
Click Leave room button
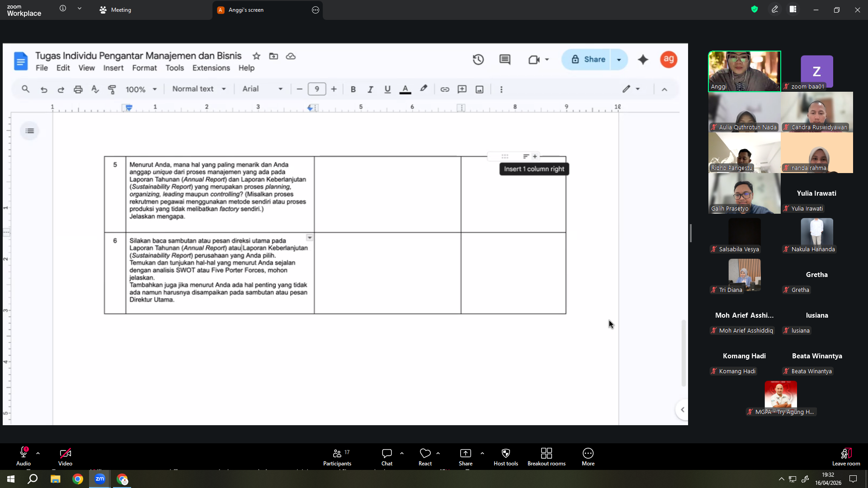[846, 457]
